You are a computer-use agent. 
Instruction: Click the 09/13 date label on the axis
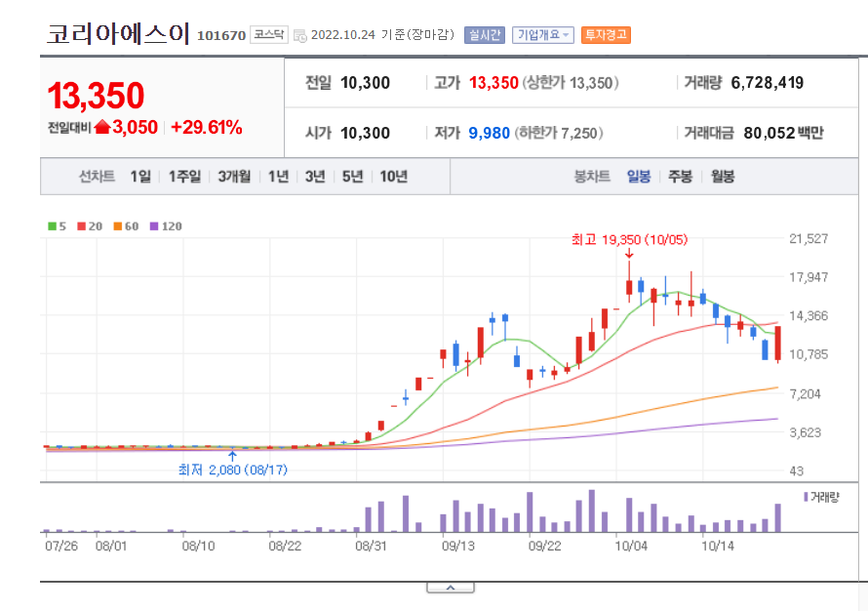457,547
